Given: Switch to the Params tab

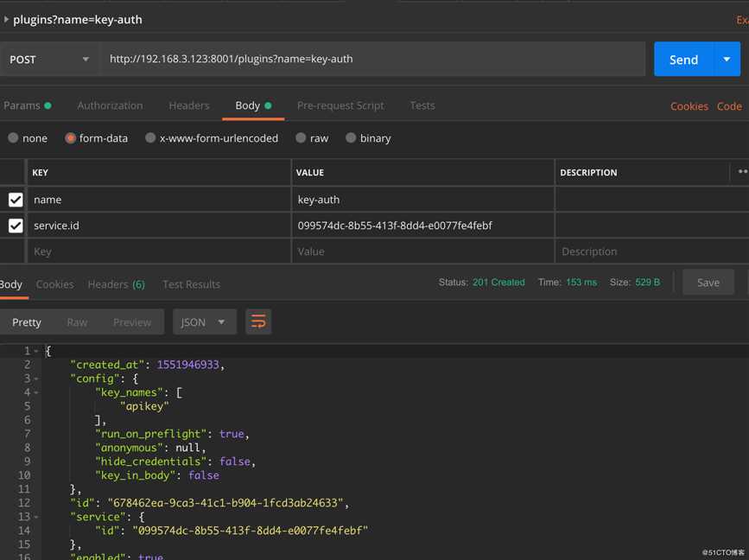Looking at the screenshot, I should [x=28, y=105].
